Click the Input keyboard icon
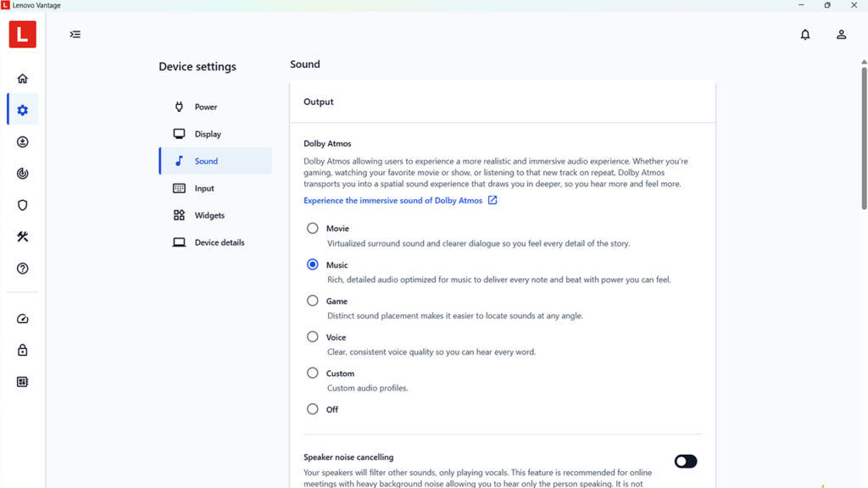The height and width of the screenshot is (488, 868). pyautogui.click(x=179, y=188)
